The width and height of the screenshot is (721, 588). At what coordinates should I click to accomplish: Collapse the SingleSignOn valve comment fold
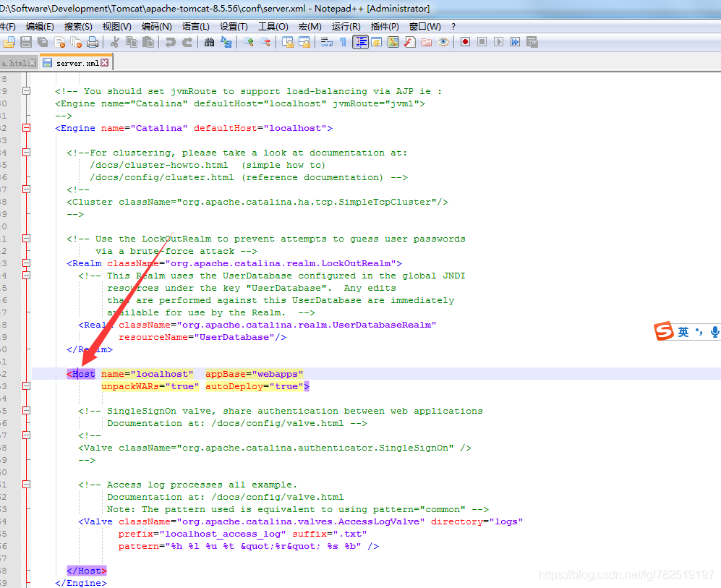[x=27, y=410]
